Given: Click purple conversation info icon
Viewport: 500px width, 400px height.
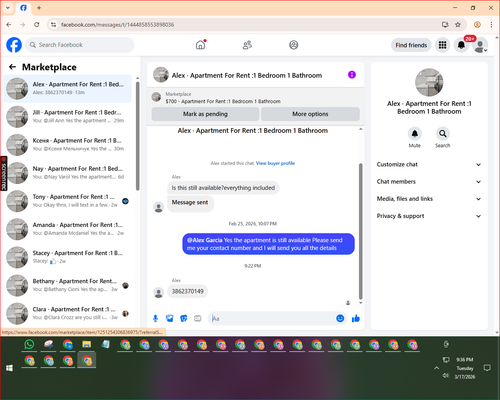Looking at the screenshot, I should pos(352,75).
